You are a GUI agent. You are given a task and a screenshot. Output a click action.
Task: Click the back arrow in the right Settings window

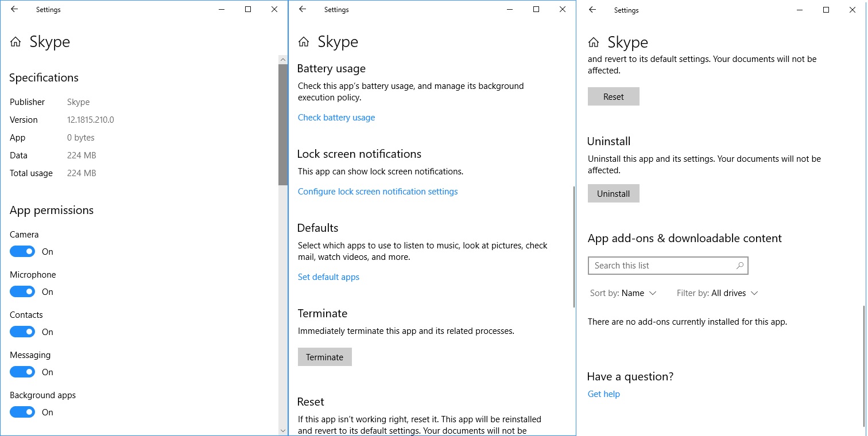point(592,10)
